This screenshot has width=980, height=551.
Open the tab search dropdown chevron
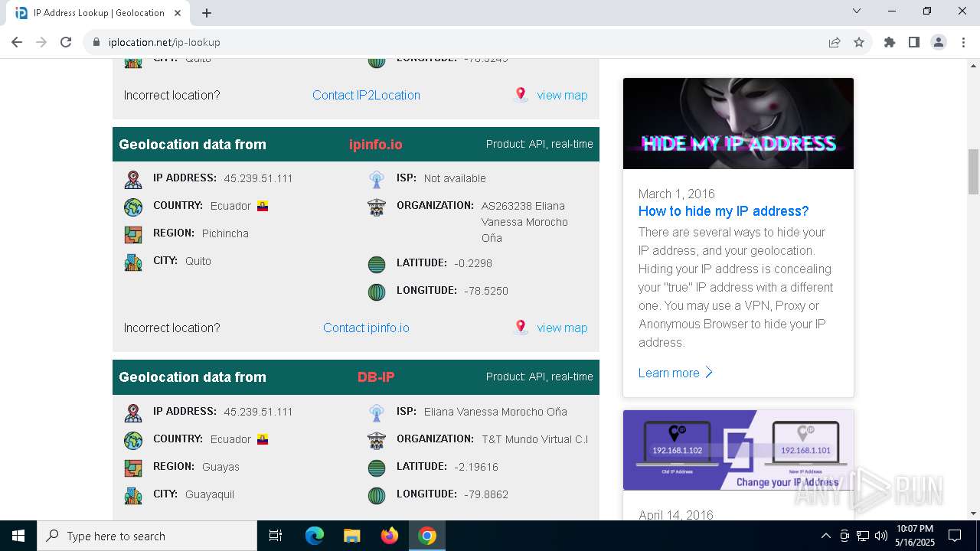click(857, 11)
